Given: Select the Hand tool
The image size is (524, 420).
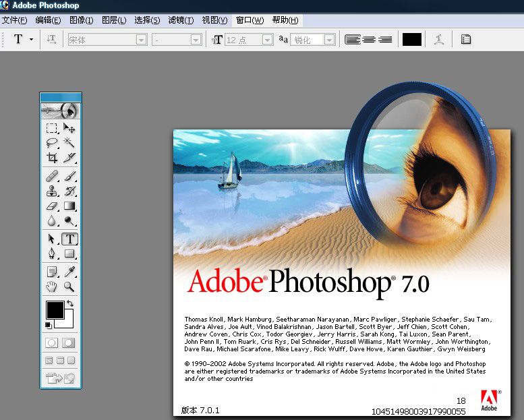Looking at the screenshot, I should click(51, 287).
